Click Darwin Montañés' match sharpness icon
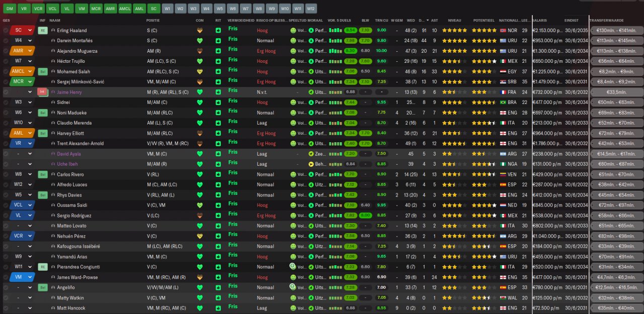 point(218,41)
